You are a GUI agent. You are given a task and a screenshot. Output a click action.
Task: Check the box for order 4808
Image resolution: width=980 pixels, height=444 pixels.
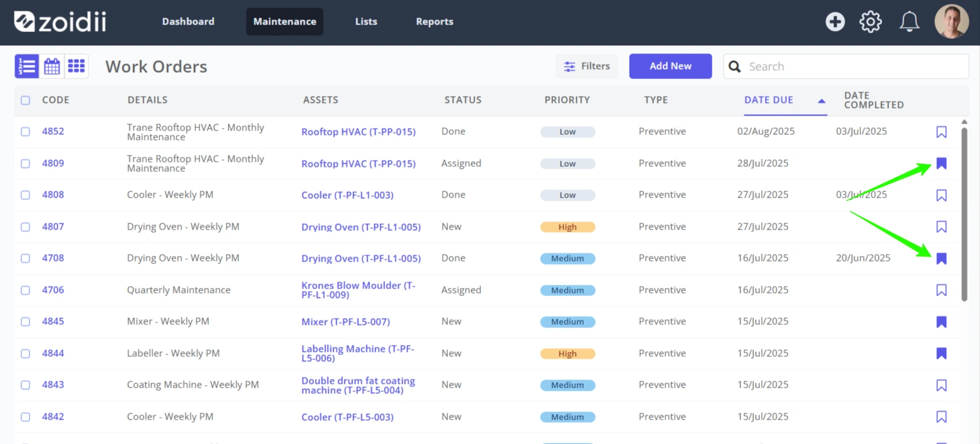[x=25, y=195]
